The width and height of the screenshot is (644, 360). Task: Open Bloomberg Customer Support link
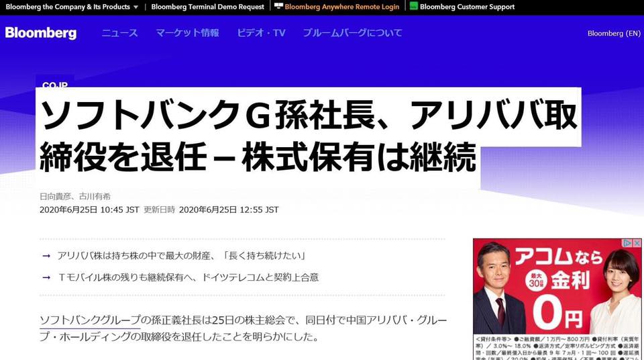click(467, 7)
